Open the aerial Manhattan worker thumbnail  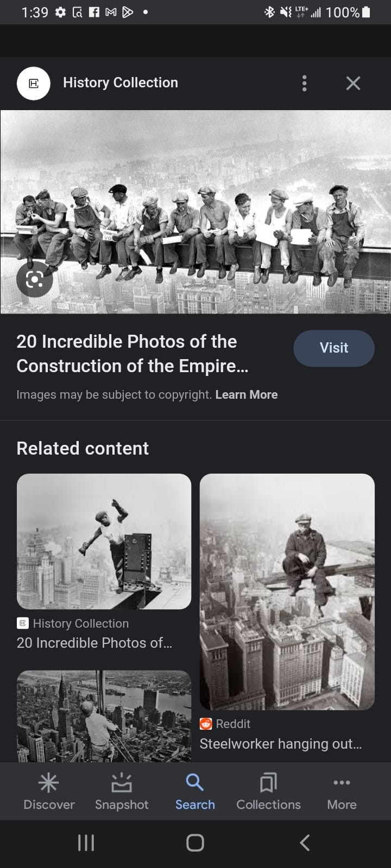pos(104,716)
